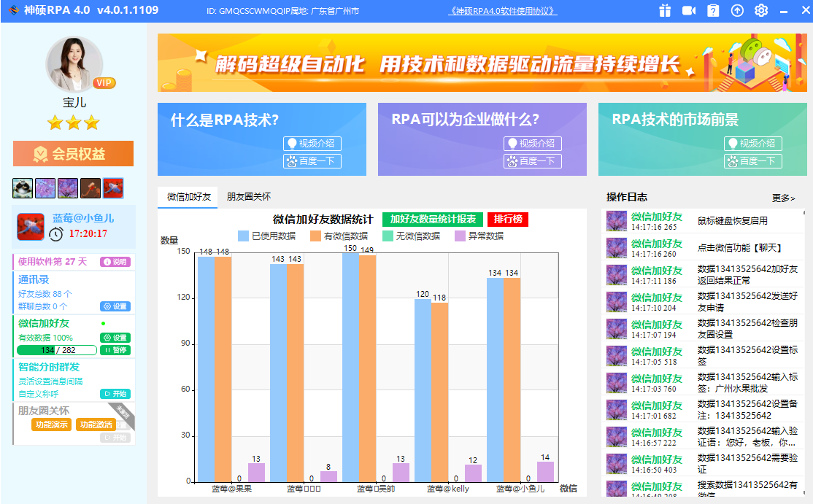Select the third account avatar in the row
The image size is (813, 504).
(x=68, y=188)
